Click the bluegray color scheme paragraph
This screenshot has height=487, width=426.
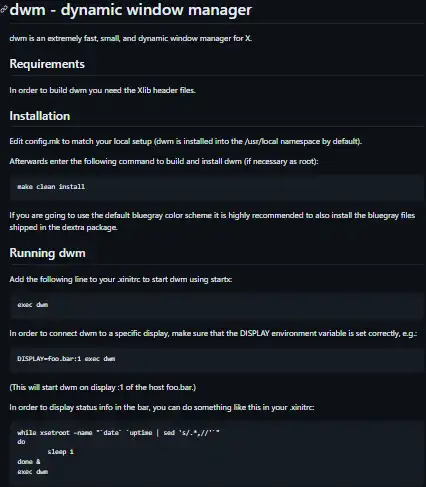[212, 221]
